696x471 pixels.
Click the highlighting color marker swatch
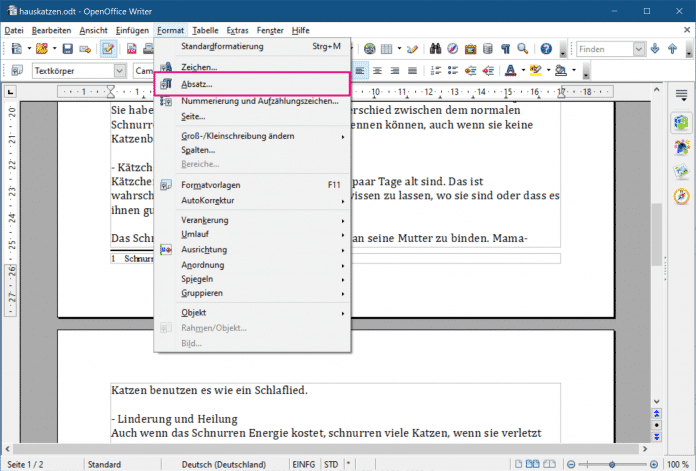coord(536,71)
